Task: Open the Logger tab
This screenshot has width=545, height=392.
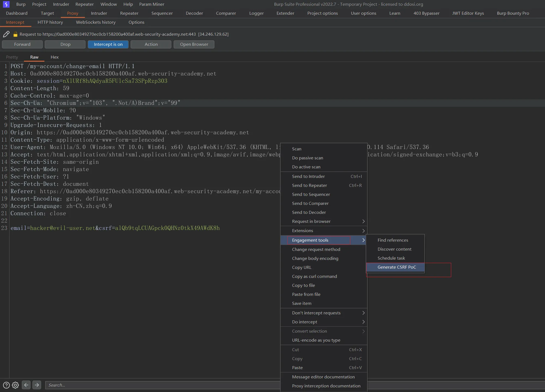Action: (x=256, y=13)
